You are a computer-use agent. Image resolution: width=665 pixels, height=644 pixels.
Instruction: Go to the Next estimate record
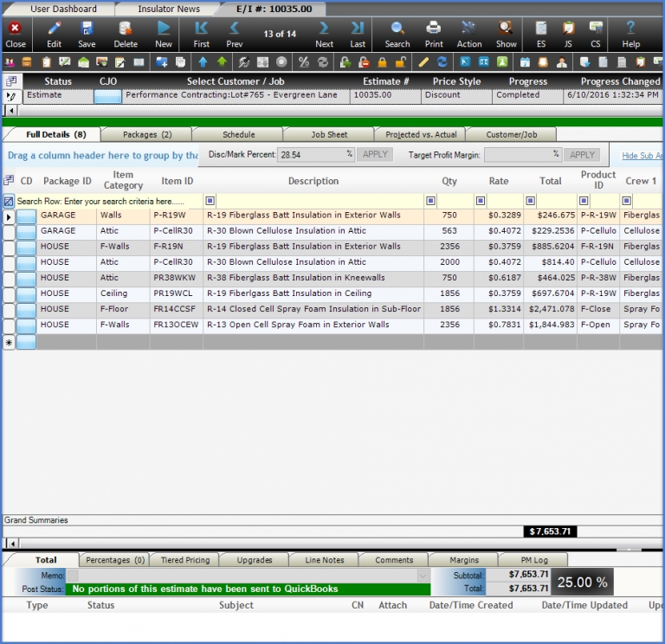tap(324, 34)
